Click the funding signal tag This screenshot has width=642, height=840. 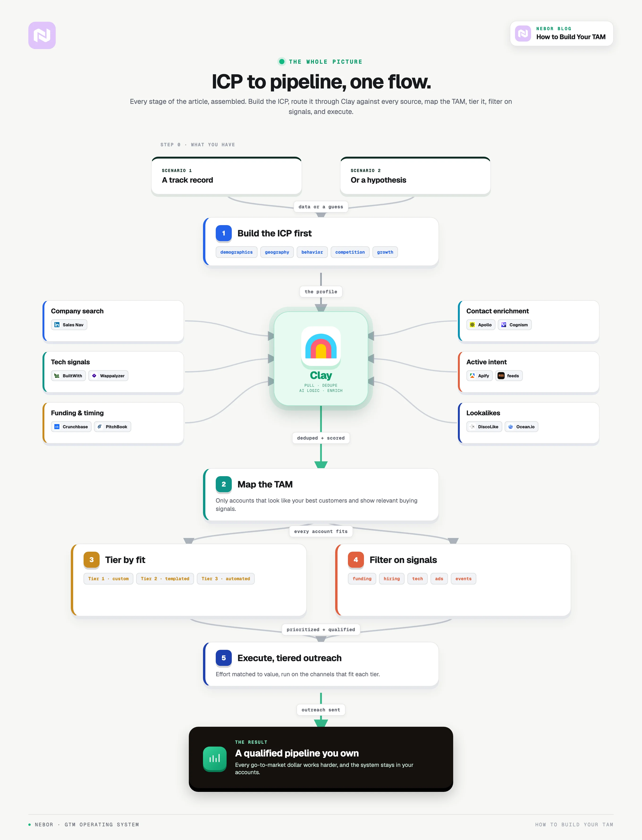point(362,579)
